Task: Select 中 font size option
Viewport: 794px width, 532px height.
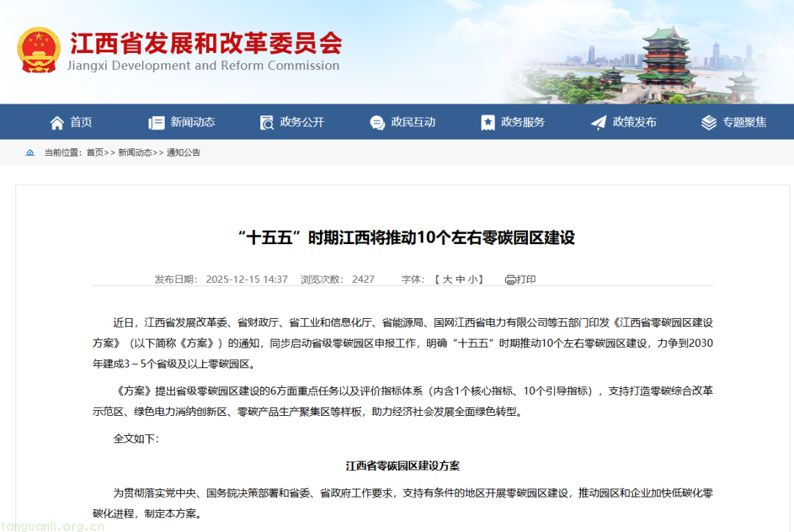Action: [x=460, y=279]
